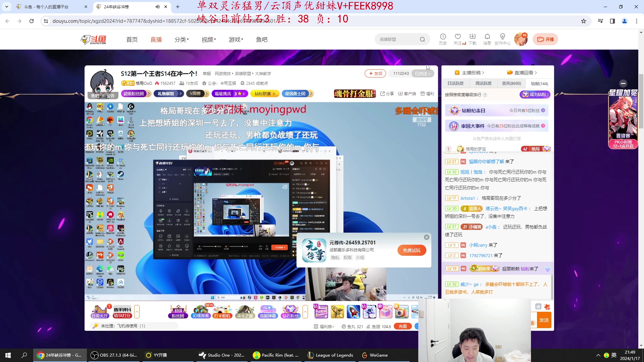Toggle the chat filter 滤 icon
Screen dimensions: 644x362
(538, 306)
